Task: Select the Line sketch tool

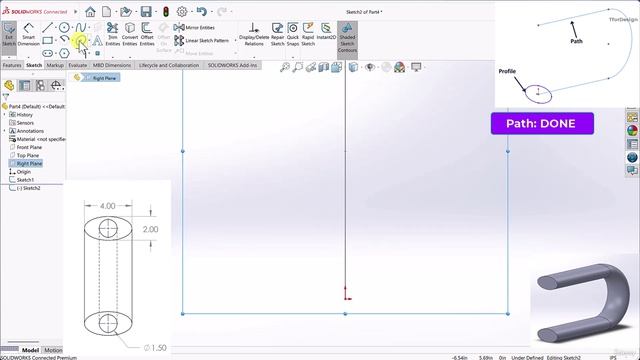Action: coord(47,28)
